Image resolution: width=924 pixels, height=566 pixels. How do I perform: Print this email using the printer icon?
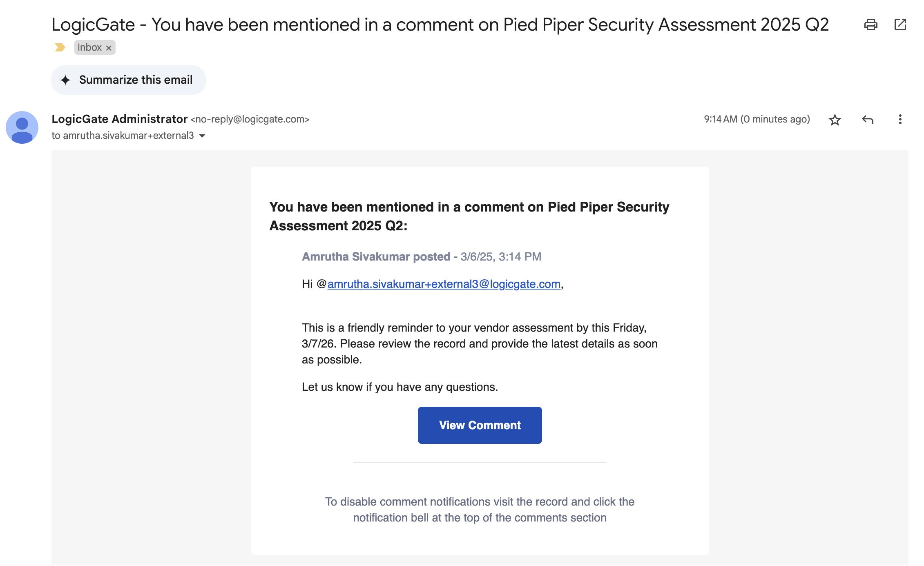870,25
